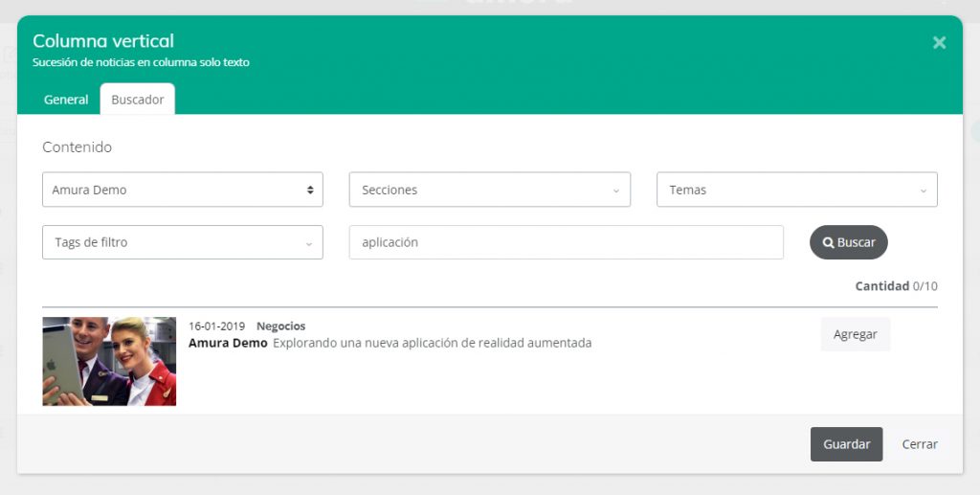
Task: Close the Columna vertical dialog with X
Action: click(x=939, y=42)
